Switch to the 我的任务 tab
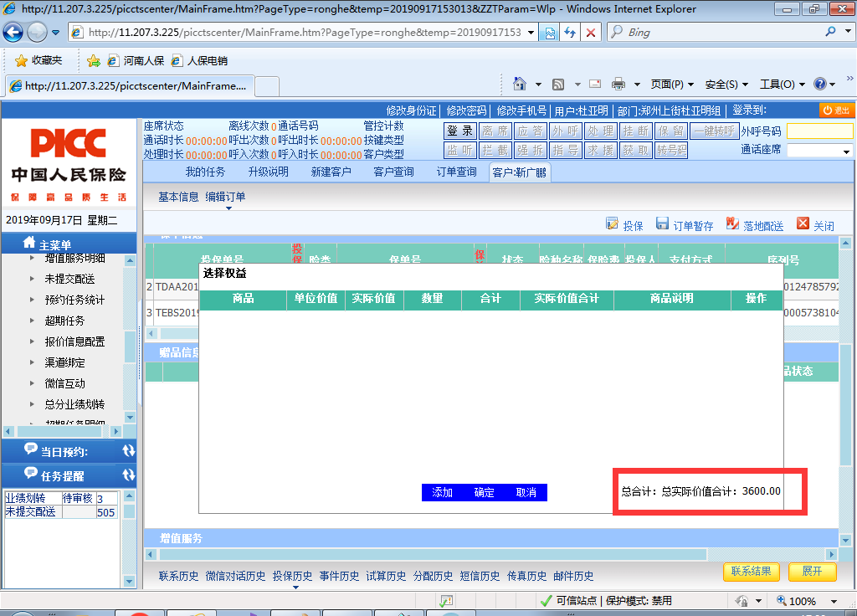Viewport: 857px width, 616px height. tap(206, 172)
